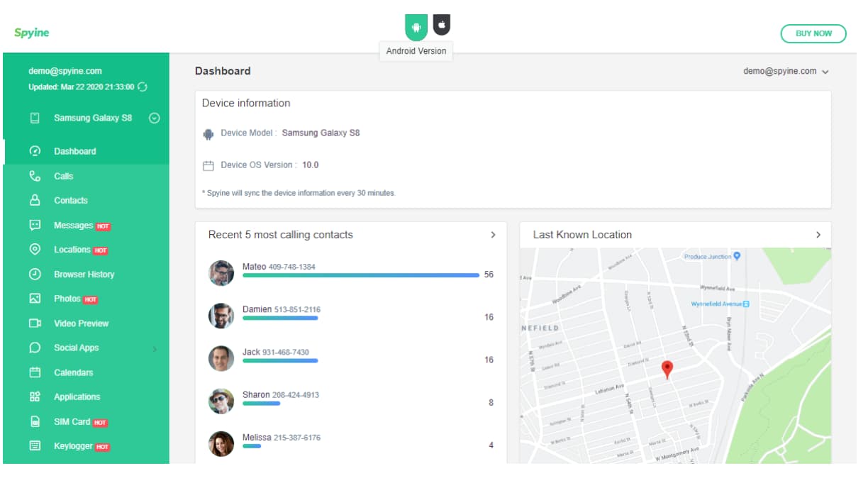Click the Spyine logo
Image resolution: width=868 pixels, height=488 pixels.
(x=32, y=33)
